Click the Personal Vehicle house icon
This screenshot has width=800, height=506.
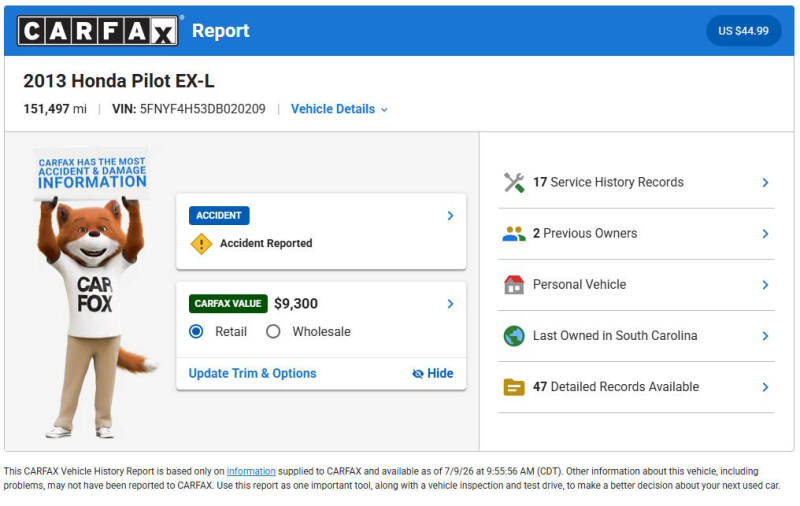pyautogui.click(x=514, y=285)
